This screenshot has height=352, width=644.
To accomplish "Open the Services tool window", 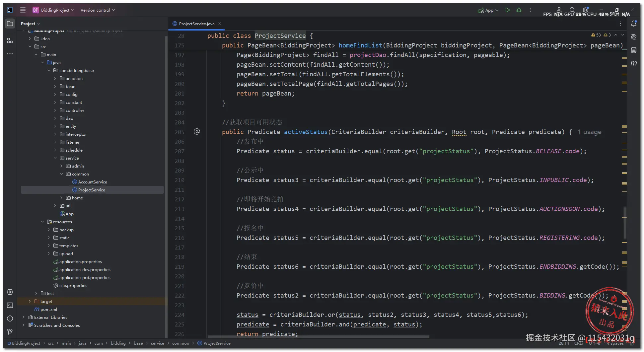I will 10,292.
